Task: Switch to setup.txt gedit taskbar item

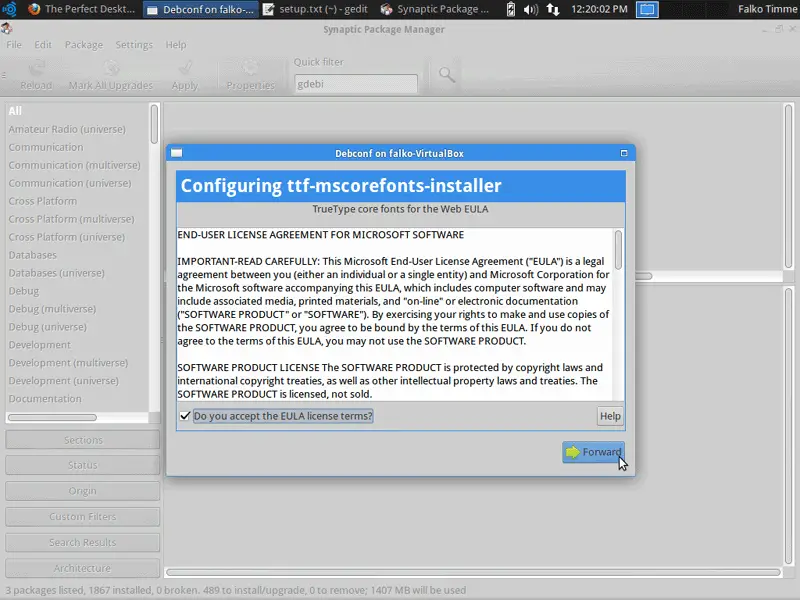Action: point(315,9)
